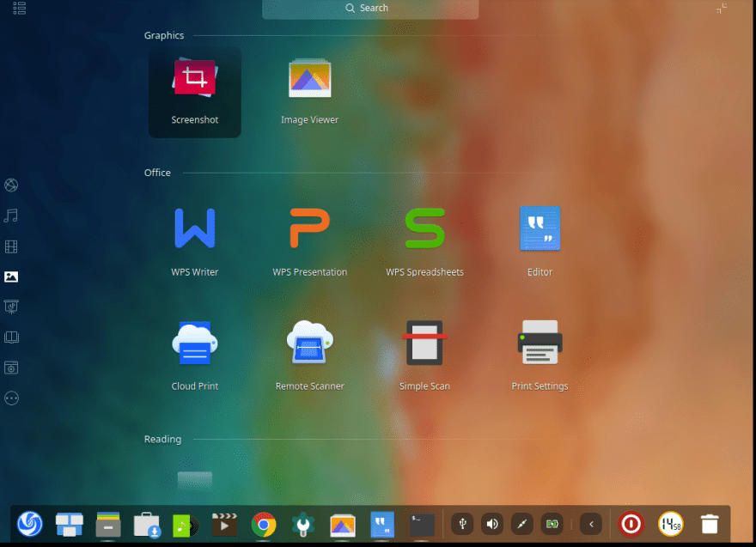Viewport: 756px width, 547px height.
Task: Open the volume control in dock
Action: 492,524
